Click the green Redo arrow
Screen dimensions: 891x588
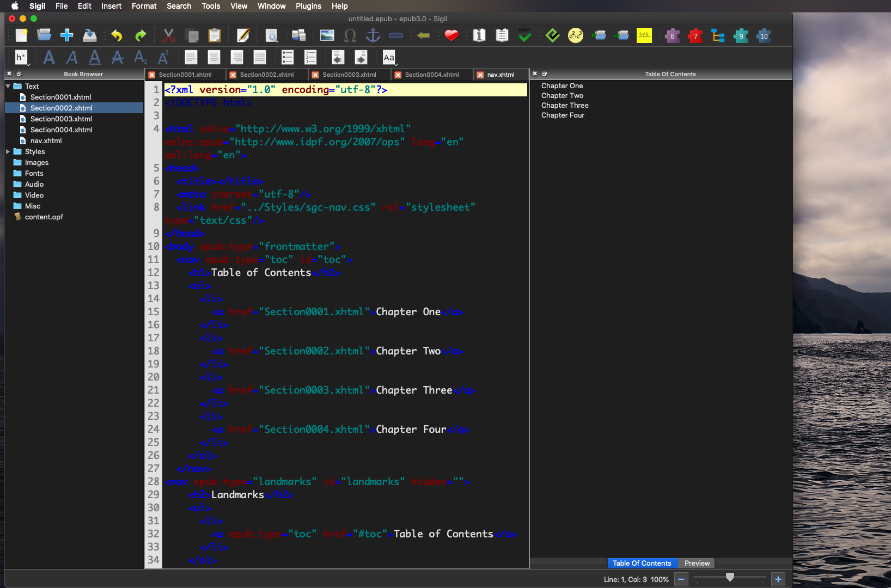[141, 36]
